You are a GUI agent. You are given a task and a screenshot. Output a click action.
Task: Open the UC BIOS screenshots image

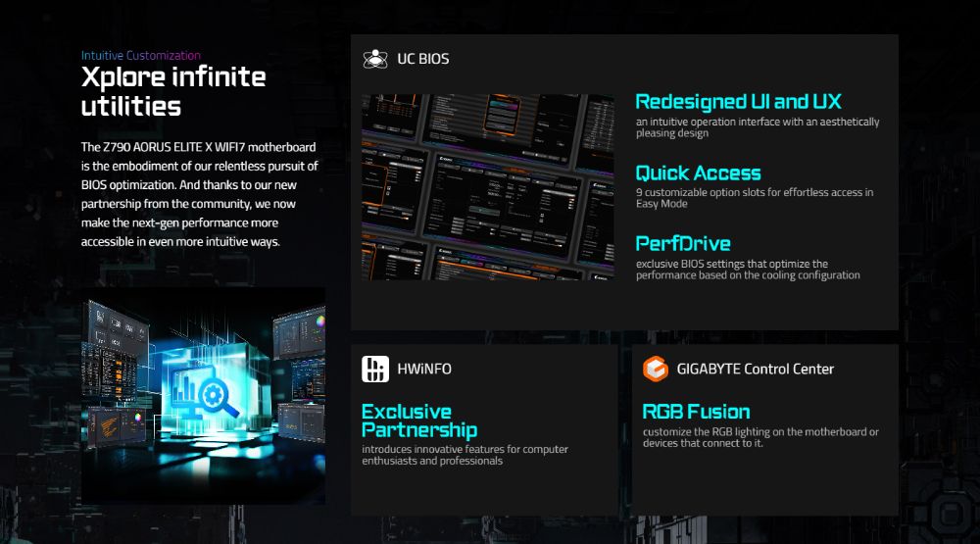pyautogui.click(x=487, y=187)
